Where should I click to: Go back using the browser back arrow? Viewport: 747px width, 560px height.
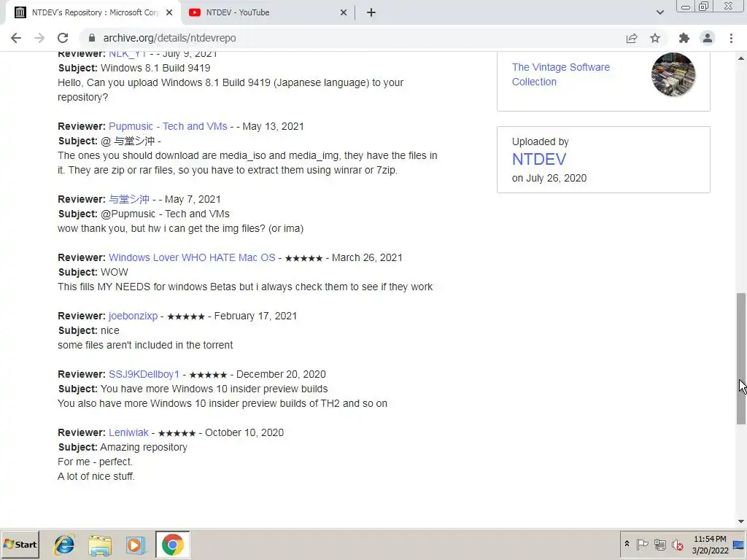[16, 38]
